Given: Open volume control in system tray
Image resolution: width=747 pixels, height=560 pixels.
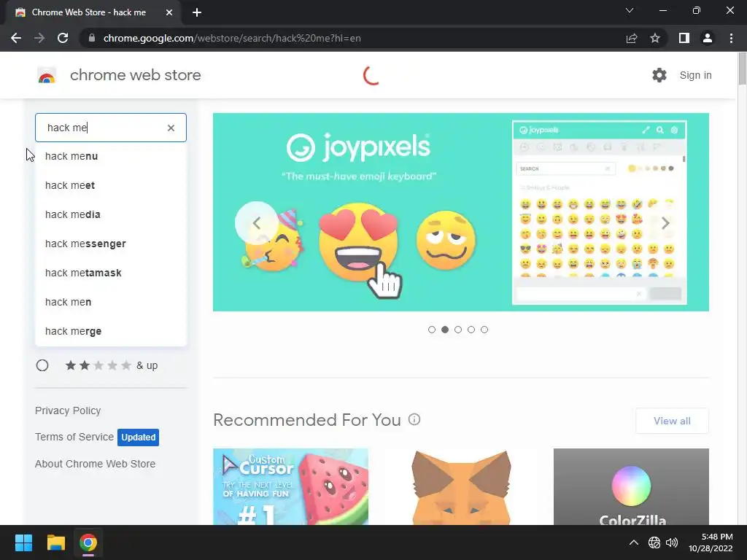Looking at the screenshot, I should click(x=672, y=542).
